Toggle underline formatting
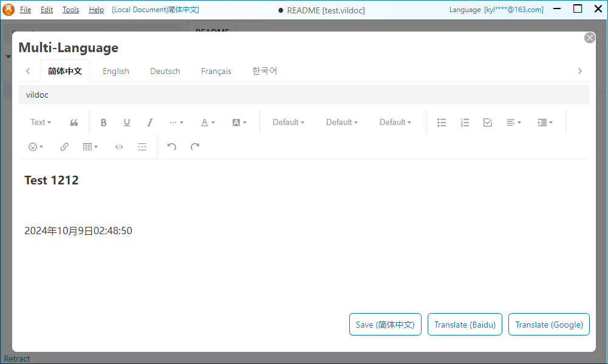The width and height of the screenshot is (608, 364). 127,123
